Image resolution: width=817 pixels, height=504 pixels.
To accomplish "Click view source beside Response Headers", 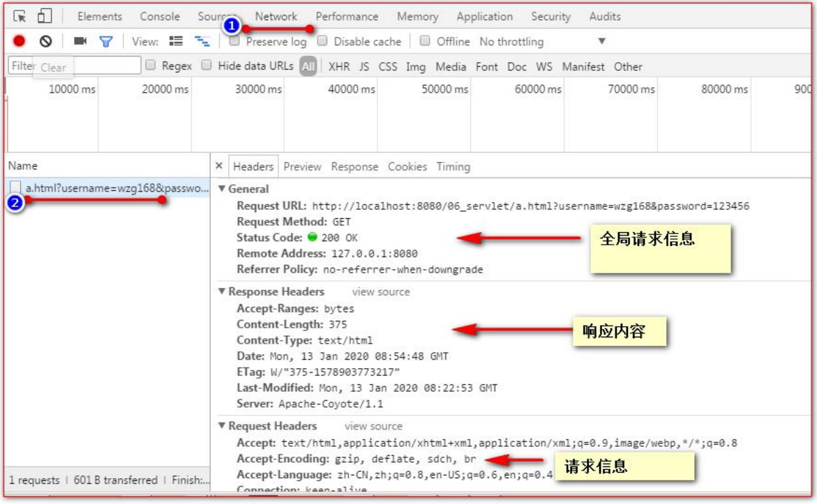I will 381,291.
